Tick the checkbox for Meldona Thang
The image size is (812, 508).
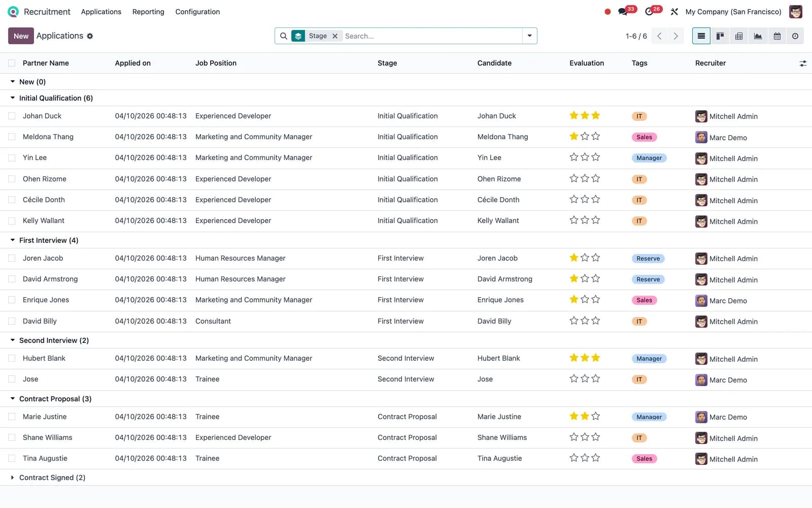[12, 137]
